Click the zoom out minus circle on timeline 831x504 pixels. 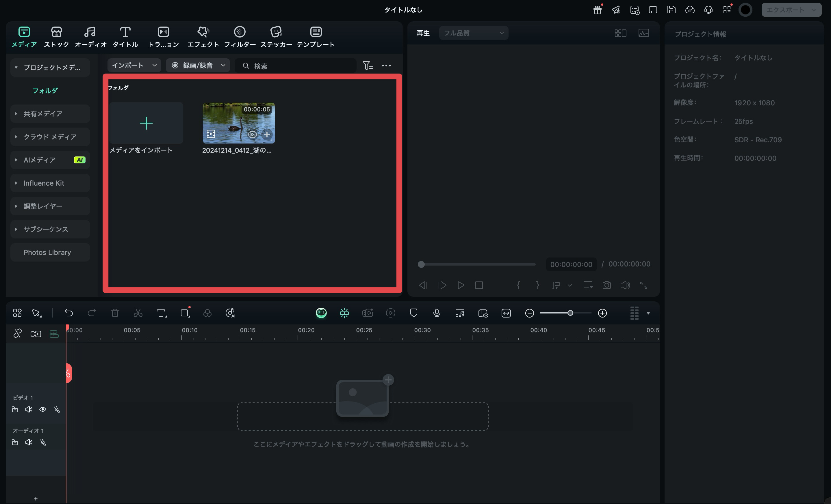[x=529, y=313]
